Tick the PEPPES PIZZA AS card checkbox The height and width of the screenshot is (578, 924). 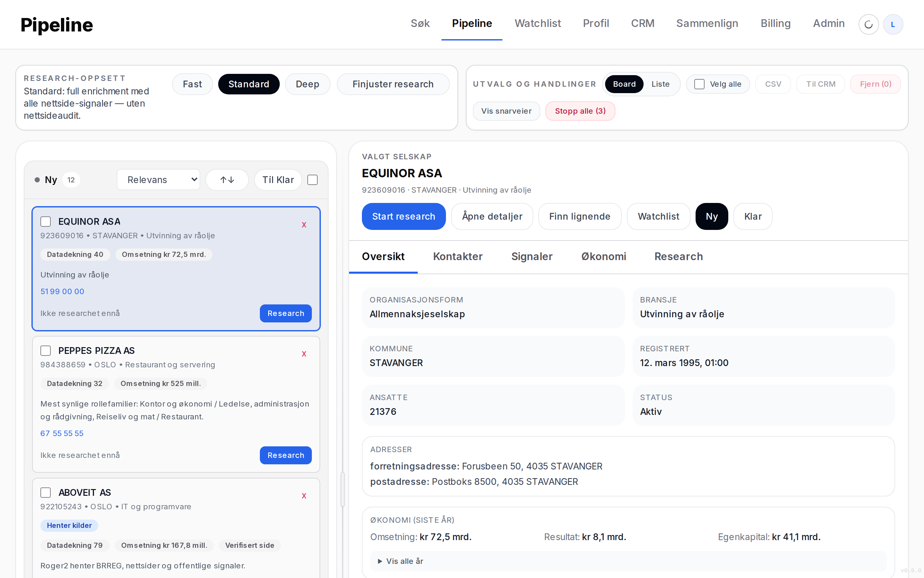pyautogui.click(x=46, y=351)
